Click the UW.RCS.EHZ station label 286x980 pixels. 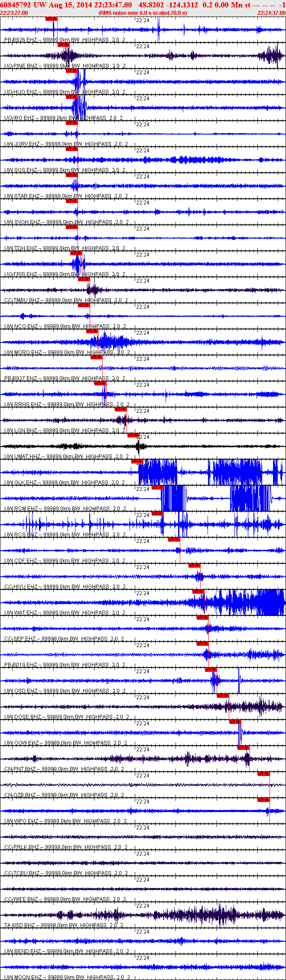pos(65,535)
